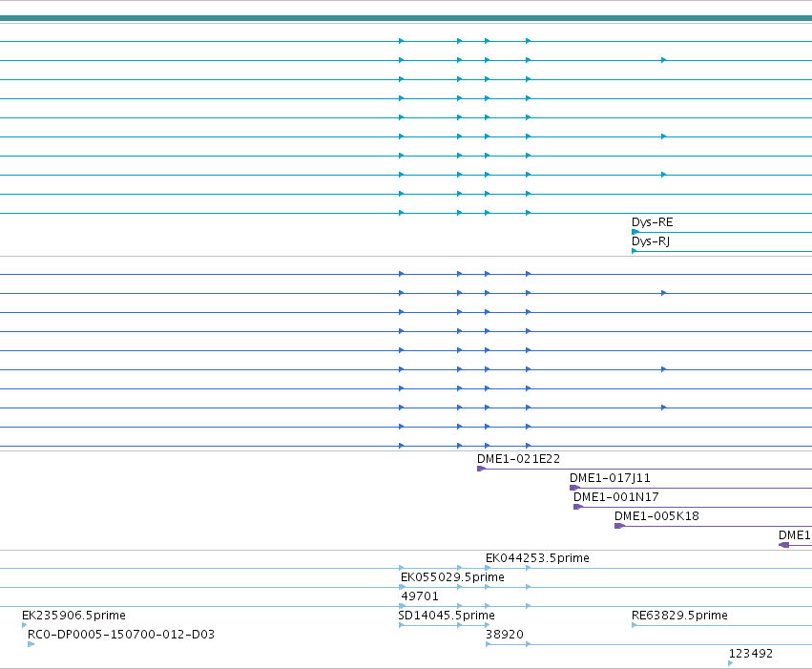Click the RE63829.5prime label
812x669 pixels.
pos(679,616)
